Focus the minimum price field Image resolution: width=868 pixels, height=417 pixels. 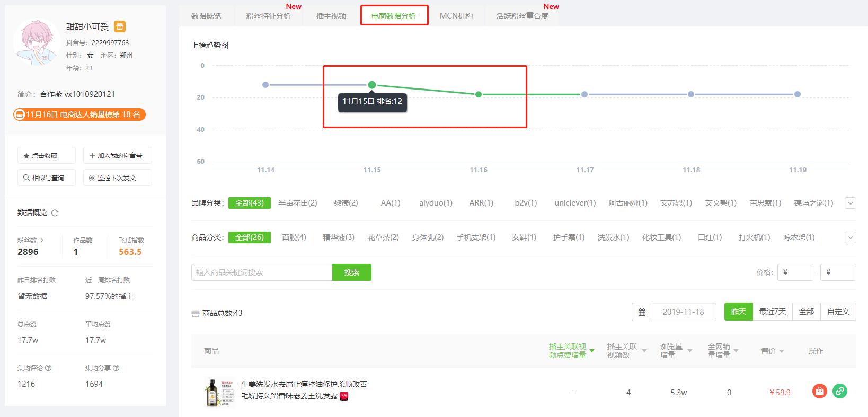click(795, 272)
